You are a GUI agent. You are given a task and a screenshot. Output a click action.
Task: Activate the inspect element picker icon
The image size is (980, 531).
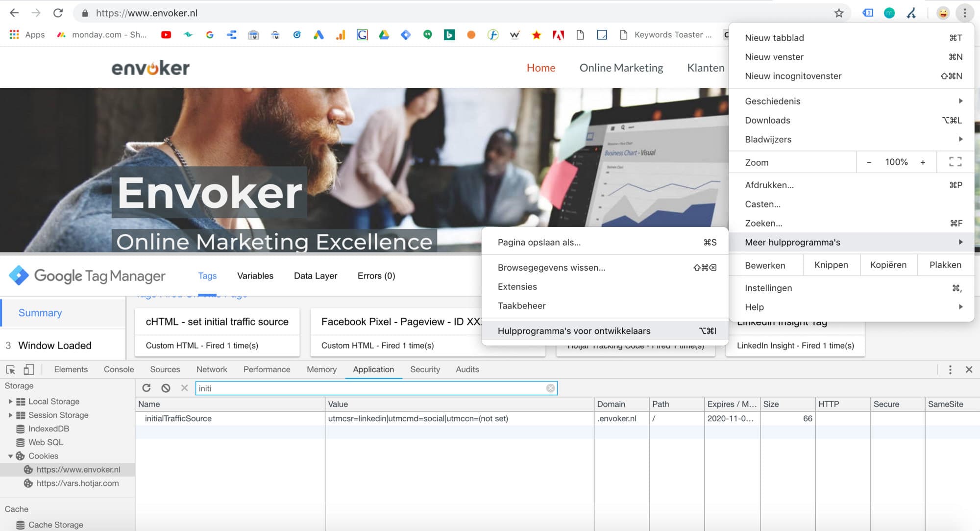(10, 369)
